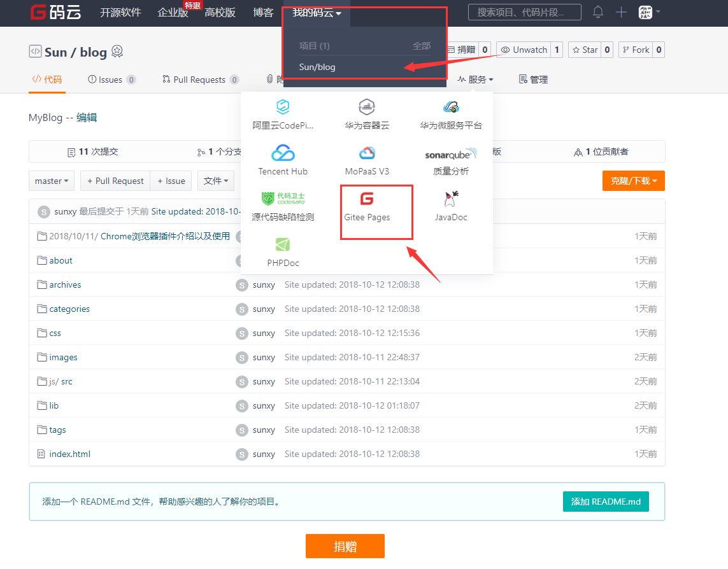
Task: Click the images row commit message
Action: [x=352, y=357]
